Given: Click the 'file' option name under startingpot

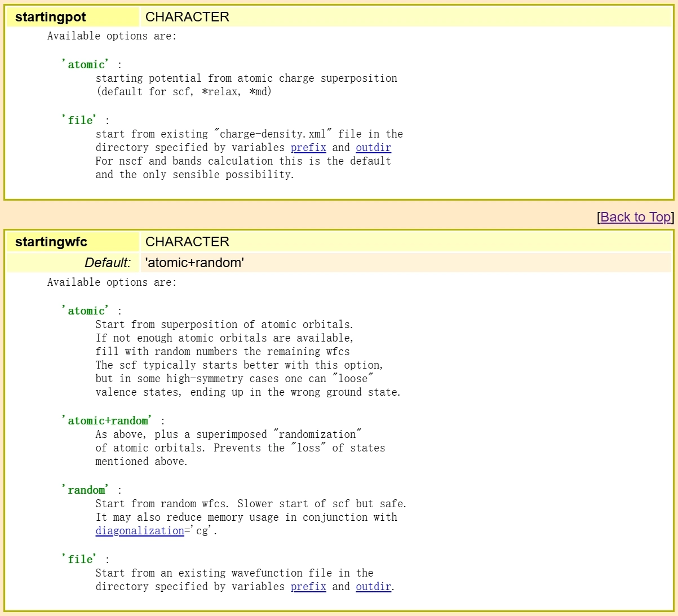Looking at the screenshot, I should tap(79, 120).
